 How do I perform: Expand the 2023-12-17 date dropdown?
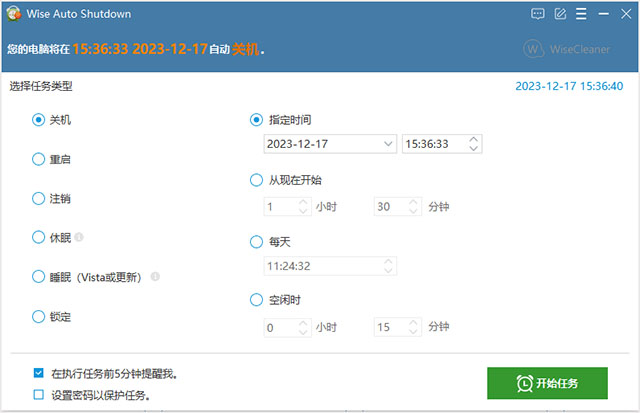click(388, 144)
